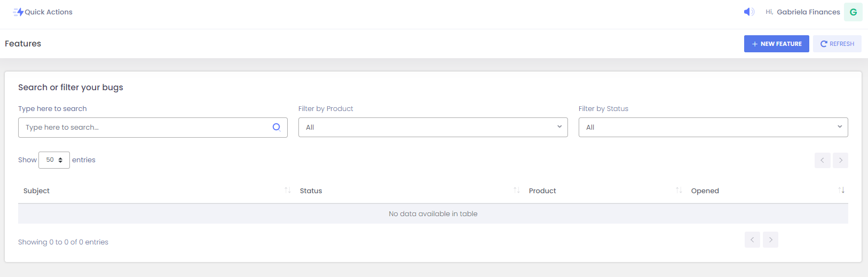Sort by Subject column arrows

(287, 191)
